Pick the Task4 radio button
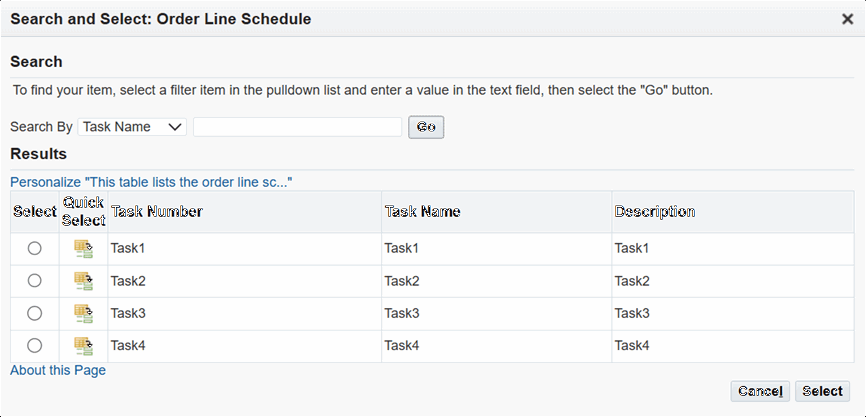 pyautogui.click(x=35, y=345)
